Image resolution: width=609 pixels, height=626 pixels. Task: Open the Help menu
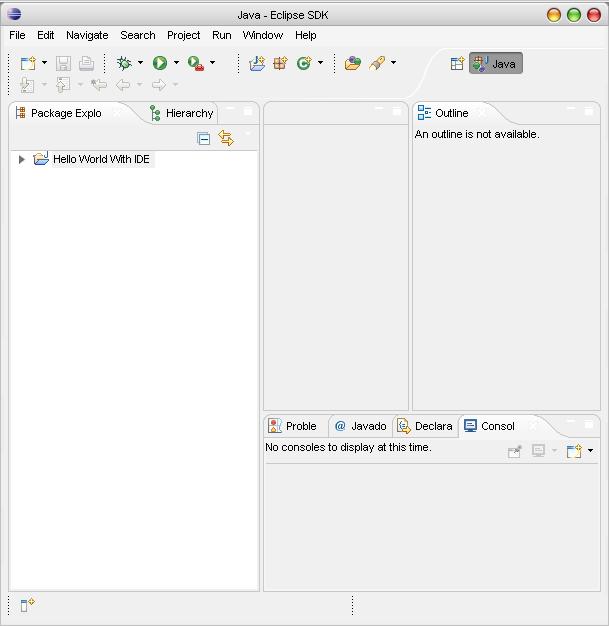(305, 35)
